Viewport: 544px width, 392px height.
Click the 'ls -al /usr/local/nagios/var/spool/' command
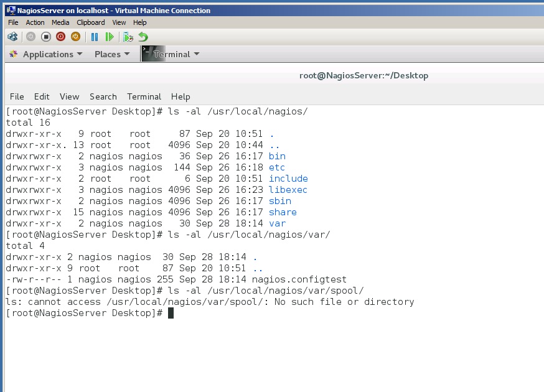pos(265,291)
